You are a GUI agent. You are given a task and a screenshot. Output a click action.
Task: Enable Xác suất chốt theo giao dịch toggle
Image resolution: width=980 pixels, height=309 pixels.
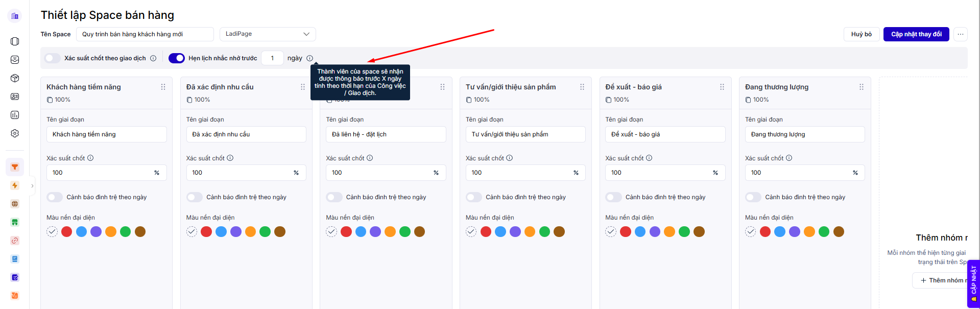[x=53, y=58]
